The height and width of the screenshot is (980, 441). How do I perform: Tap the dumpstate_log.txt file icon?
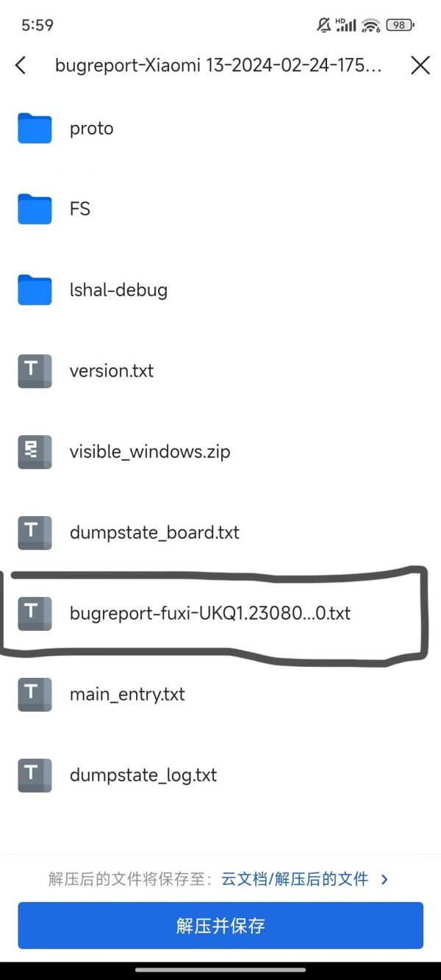click(35, 775)
